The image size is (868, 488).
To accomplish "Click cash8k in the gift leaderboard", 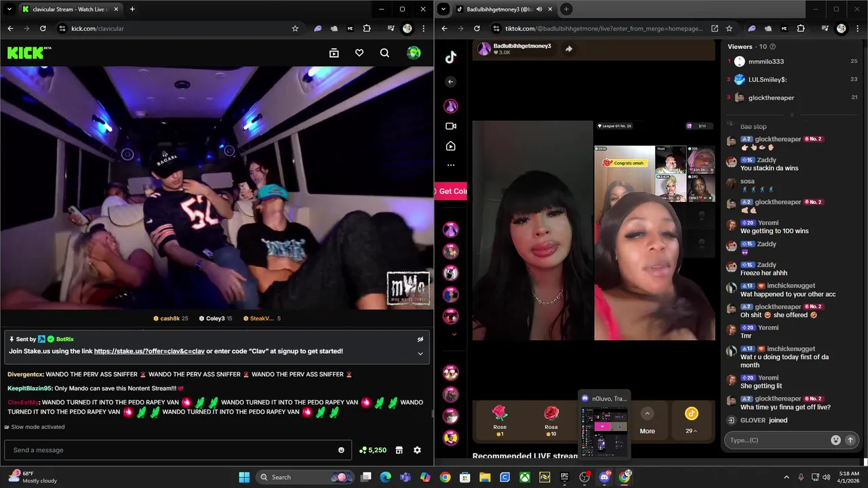I will point(171,319).
